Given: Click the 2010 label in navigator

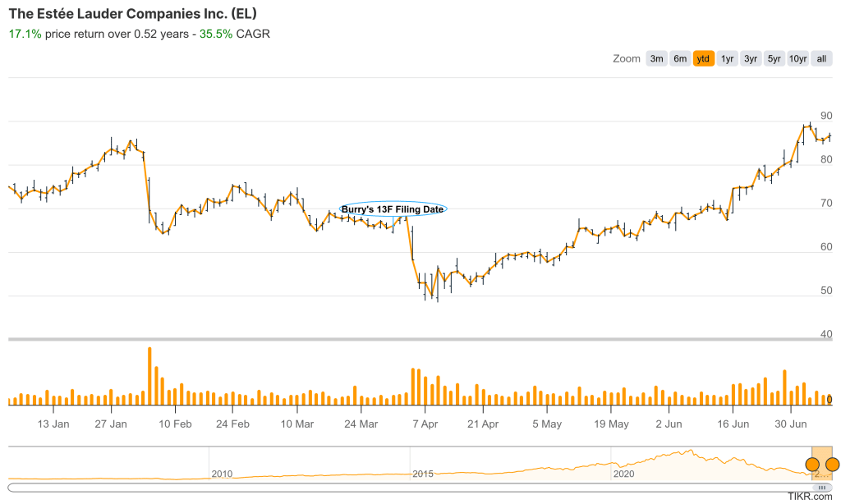Looking at the screenshot, I should (x=222, y=474).
